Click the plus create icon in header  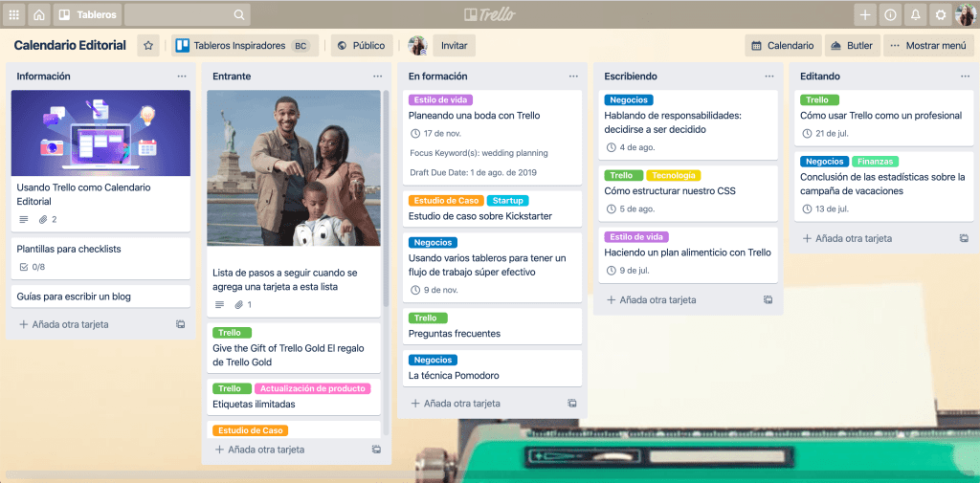click(x=865, y=14)
